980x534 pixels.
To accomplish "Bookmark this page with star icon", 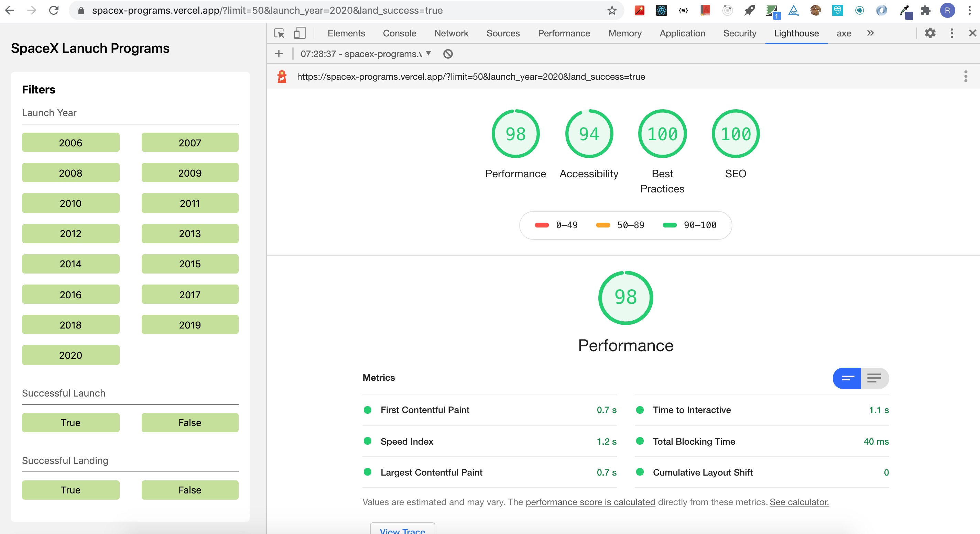I will pyautogui.click(x=611, y=10).
